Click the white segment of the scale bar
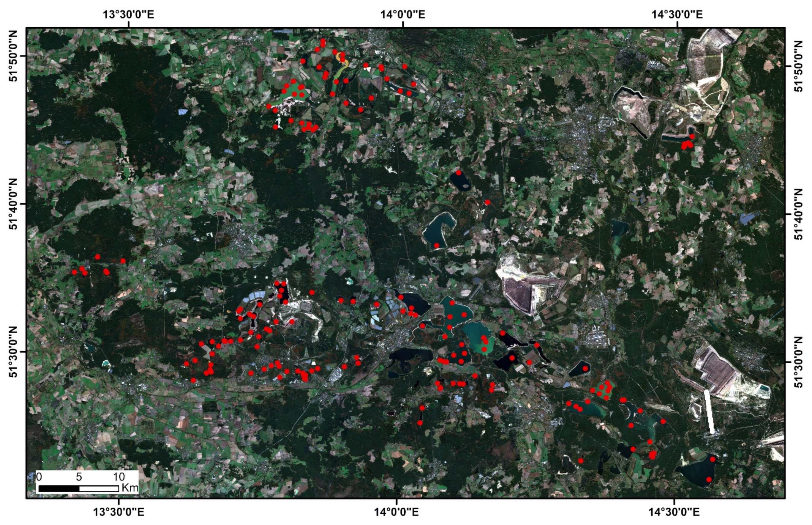This screenshot has height=525, width=812. [99, 488]
